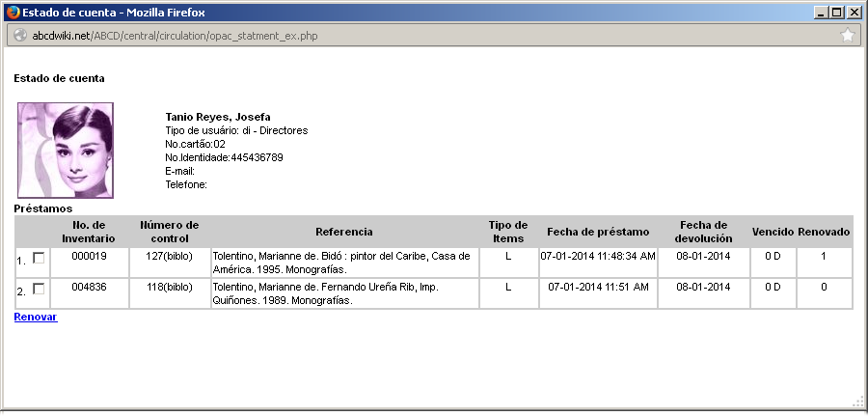Click the "No. de Inventario" column header

coord(88,232)
